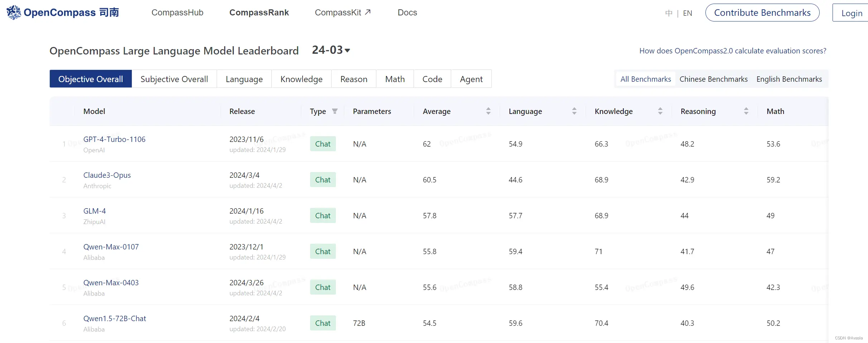Switch to the Code tab
This screenshot has width=868, height=343.
[x=432, y=79]
